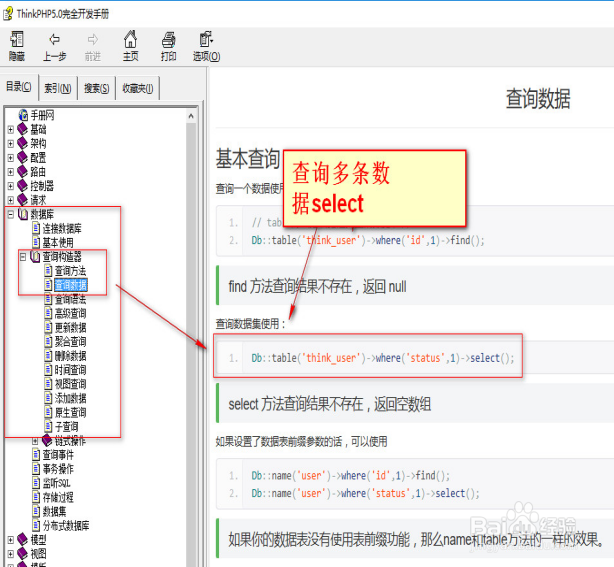This screenshot has height=567, width=614.
Task: Click the 路由 purple book icon
Action: pyautogui.click(x=23, y=172)
